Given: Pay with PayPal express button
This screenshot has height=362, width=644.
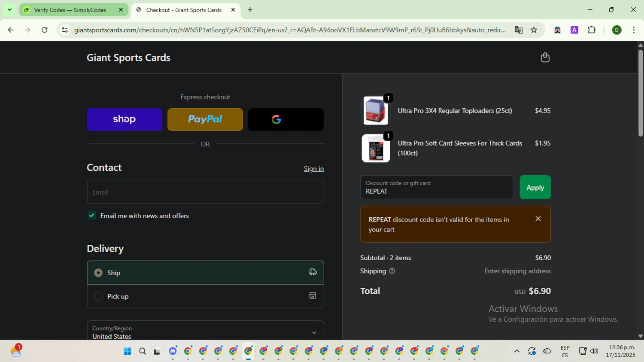Looking at the screenshot, I should 205,119.
